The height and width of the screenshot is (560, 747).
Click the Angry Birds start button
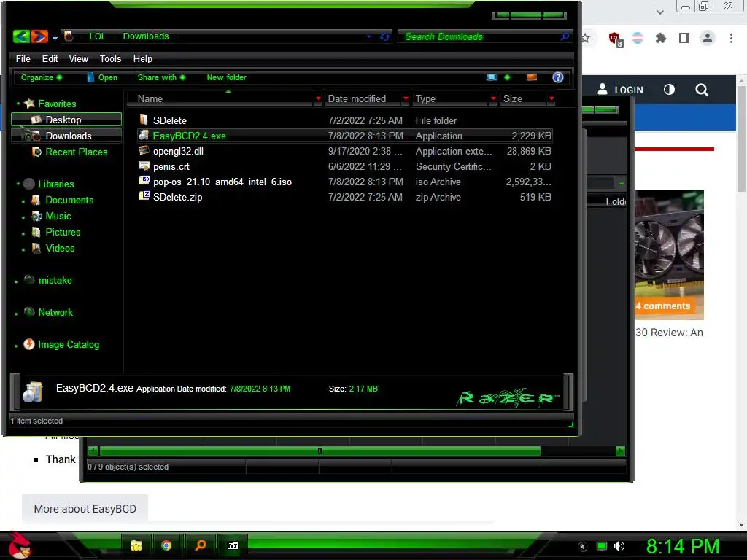tap(20, 545)
